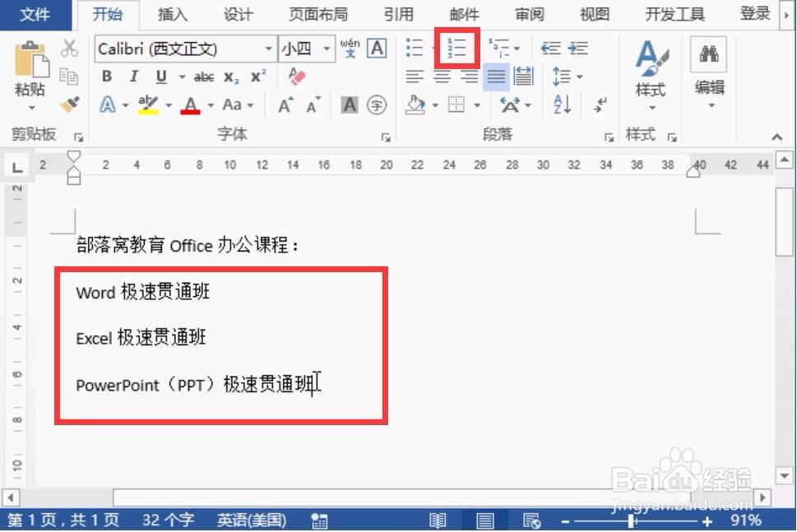Open the 样式 Styles gallery button
Screen dimensions: 797x532
[651, 75]
